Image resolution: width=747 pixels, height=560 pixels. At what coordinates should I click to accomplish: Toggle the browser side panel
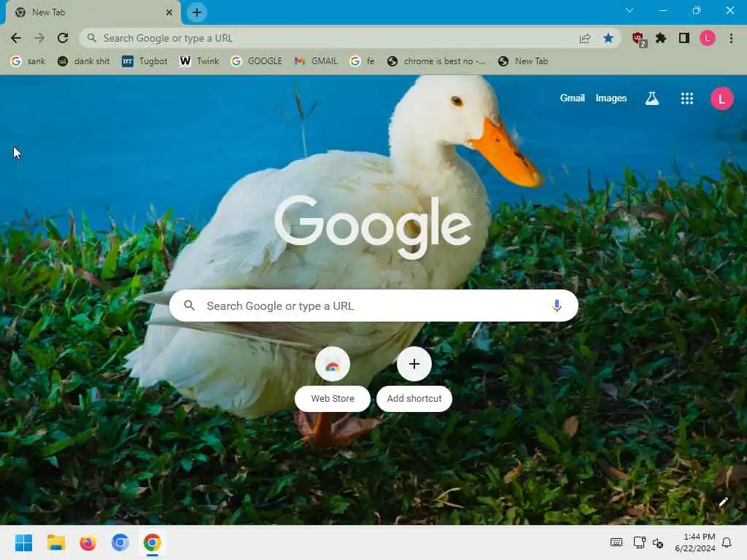[x=684, y=38]
